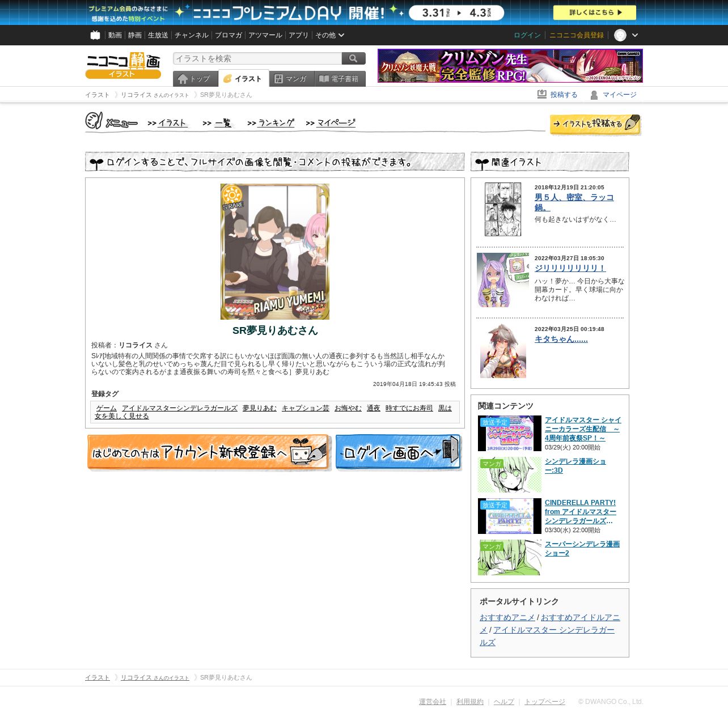Click the ゲーム tag
This screenshot has width=728, height=717.
(x=107, y=408)
